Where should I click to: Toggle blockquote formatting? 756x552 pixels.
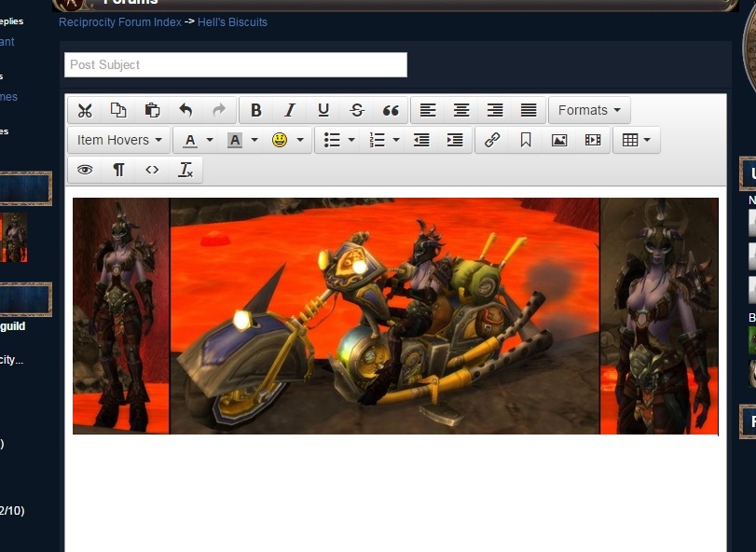tap(391, 110)
